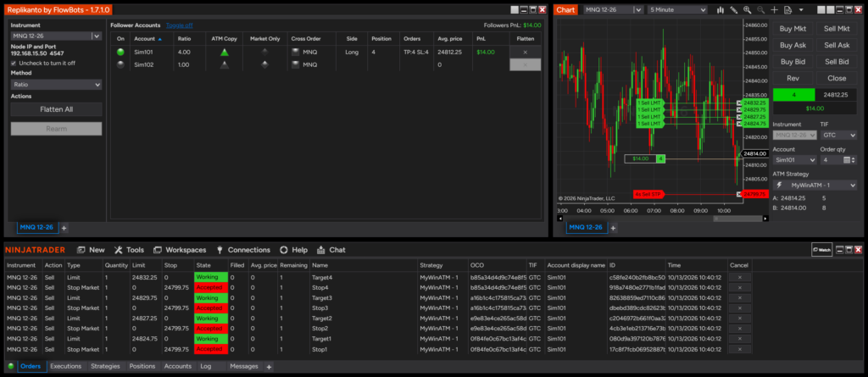Switch to the Executions tab

click(66, 367)
